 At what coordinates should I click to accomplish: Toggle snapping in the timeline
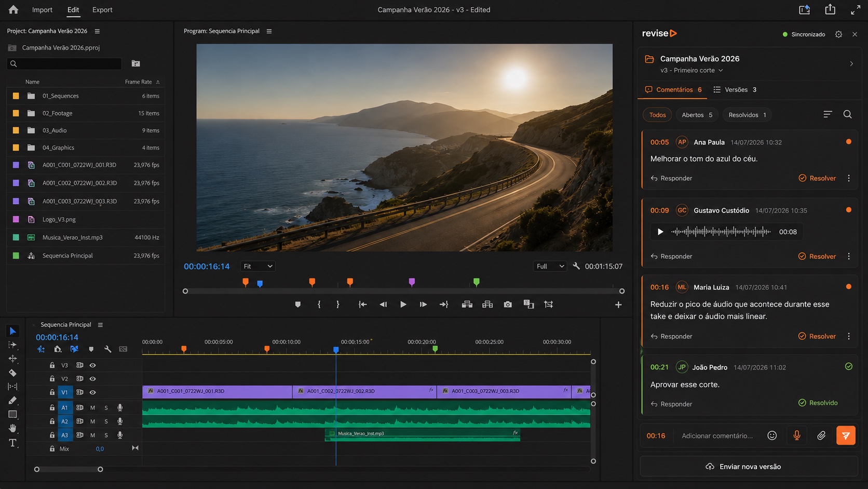pyautogui.click(x=58, y=349)
